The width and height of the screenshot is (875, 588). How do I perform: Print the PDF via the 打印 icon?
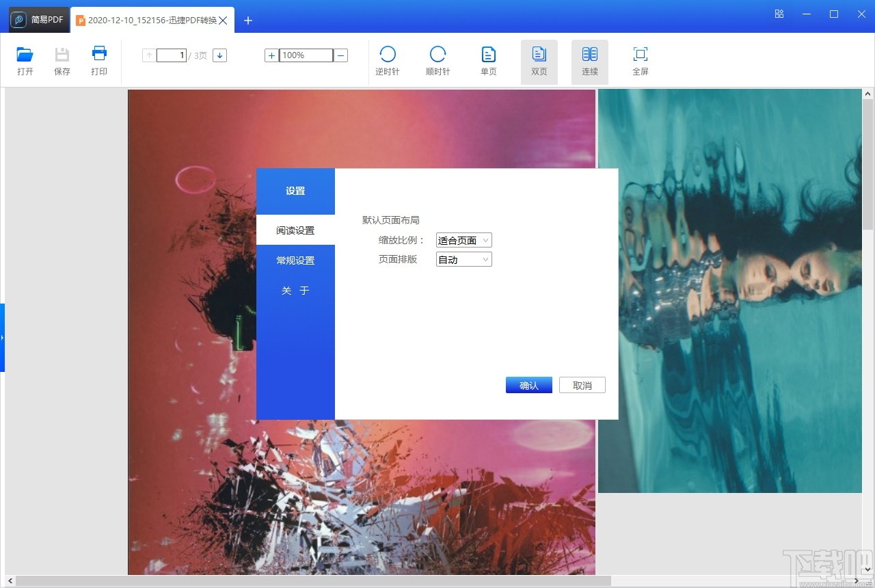[x=98, y=60]
